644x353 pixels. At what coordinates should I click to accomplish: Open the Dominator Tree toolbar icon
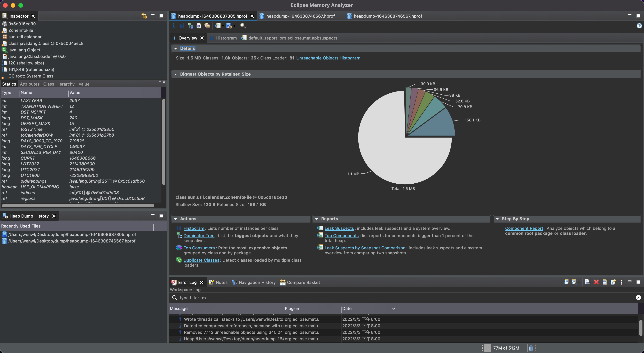(190, 26)
